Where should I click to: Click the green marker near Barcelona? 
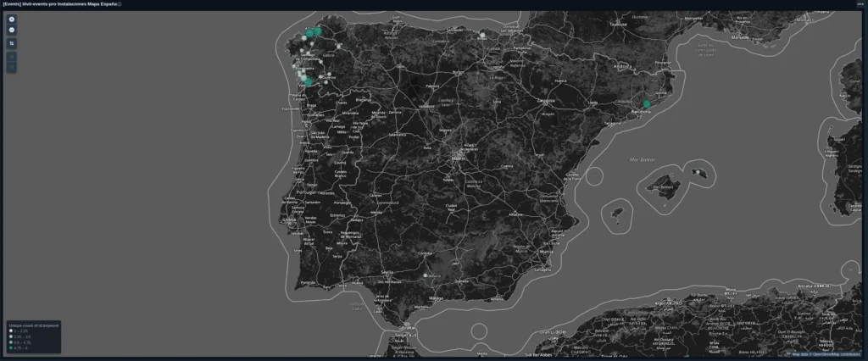pos(647,104)
